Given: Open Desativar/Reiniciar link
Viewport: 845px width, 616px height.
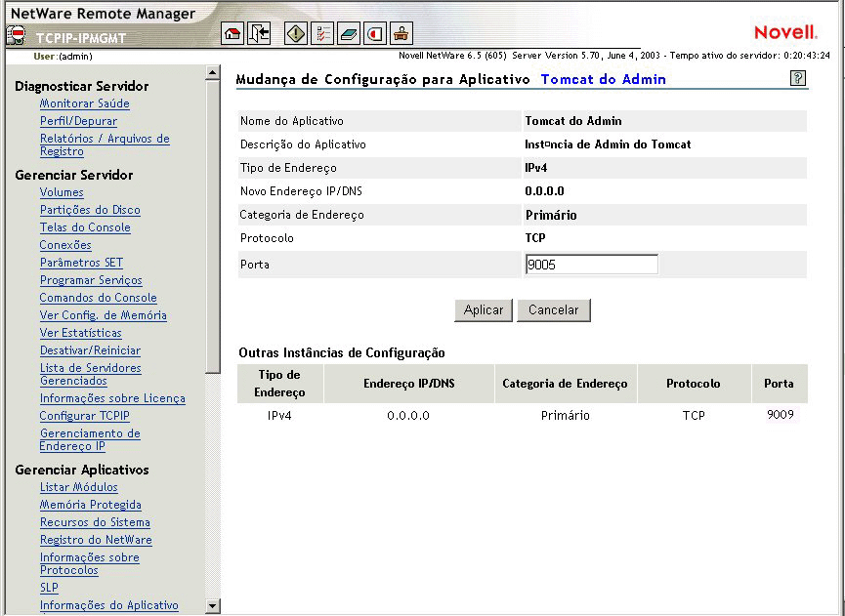Looking at the screenshot, I should click(x=90, y=350).
